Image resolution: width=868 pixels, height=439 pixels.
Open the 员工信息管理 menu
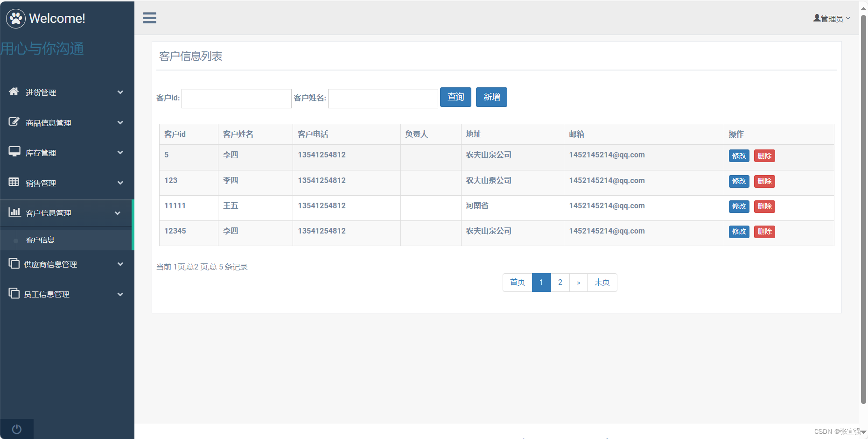tap(66, 295)
